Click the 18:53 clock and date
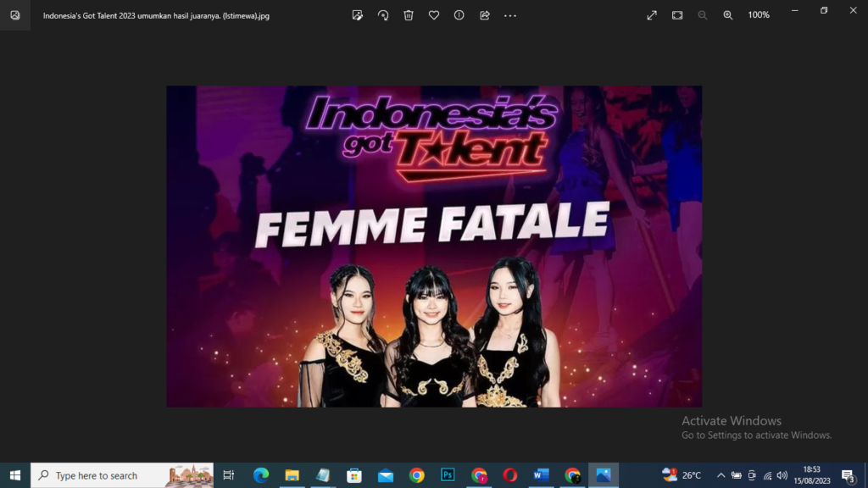 tap(812, 475)
